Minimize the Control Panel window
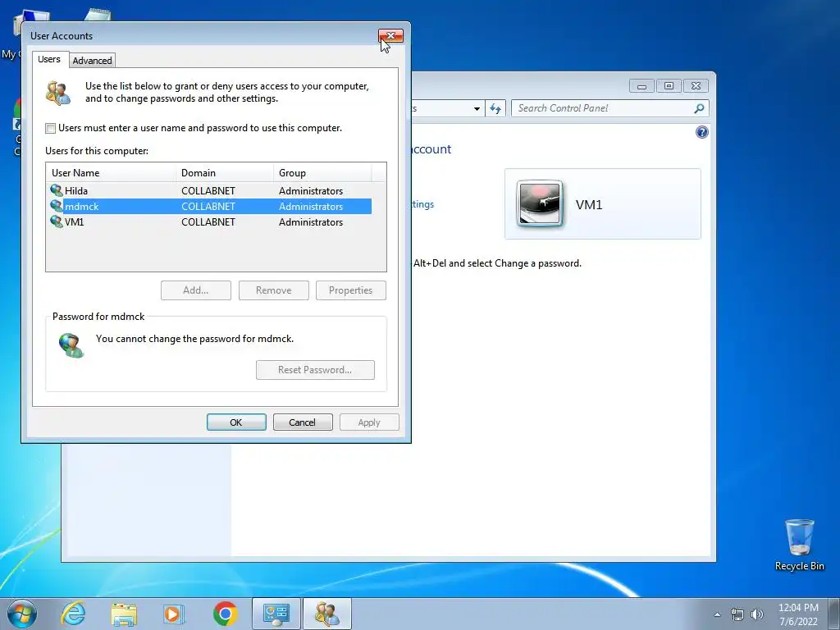 [x=641, y=85]
